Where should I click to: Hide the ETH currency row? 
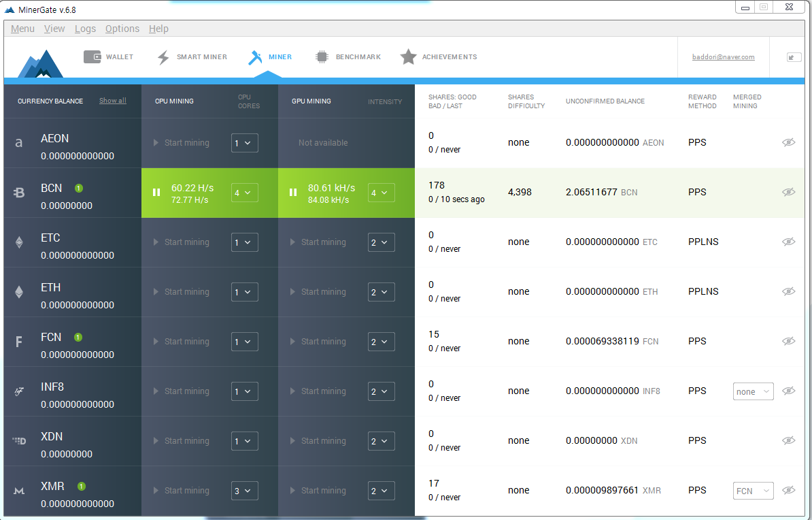point(789,291)
